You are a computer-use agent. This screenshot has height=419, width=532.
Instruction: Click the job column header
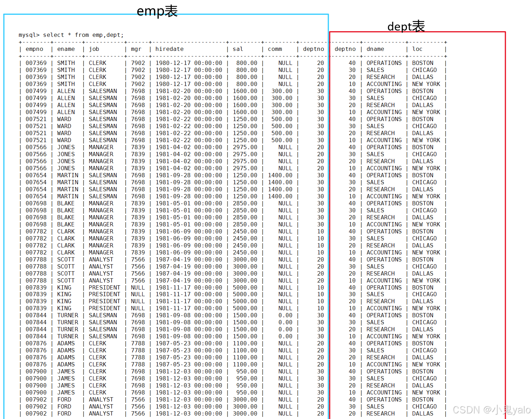94,49
